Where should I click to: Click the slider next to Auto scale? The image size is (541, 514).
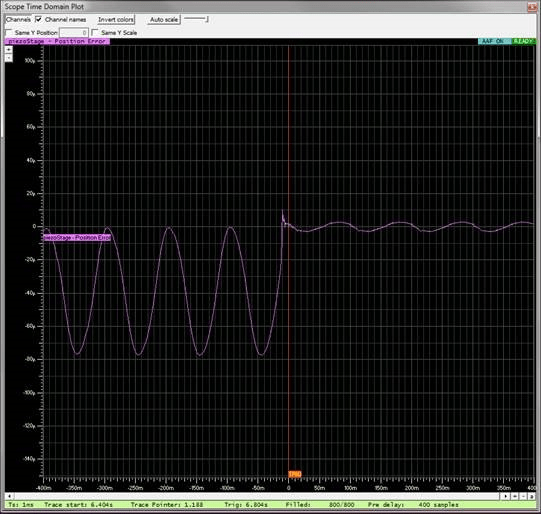196,19
